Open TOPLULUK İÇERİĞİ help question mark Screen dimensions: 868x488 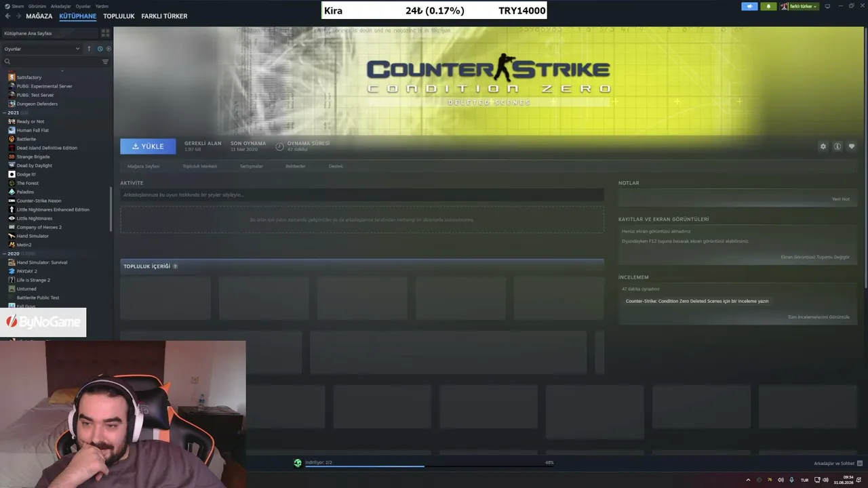[175, 266]
